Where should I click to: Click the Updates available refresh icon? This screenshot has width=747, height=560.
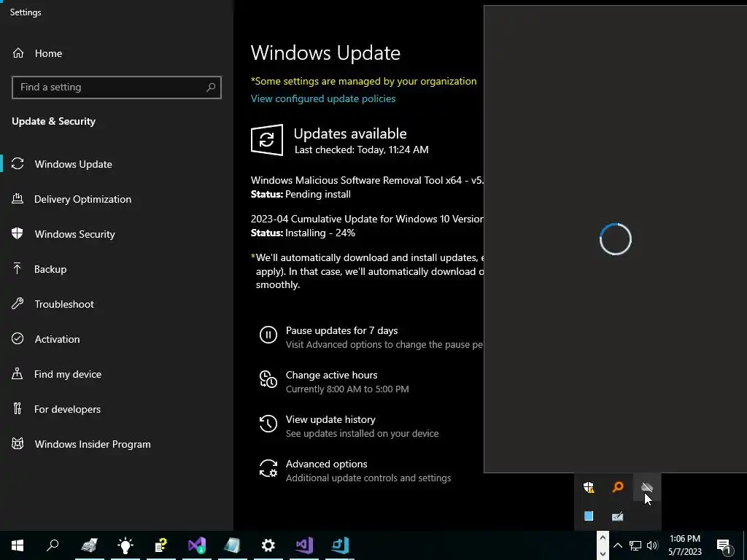tap(267, 140)
